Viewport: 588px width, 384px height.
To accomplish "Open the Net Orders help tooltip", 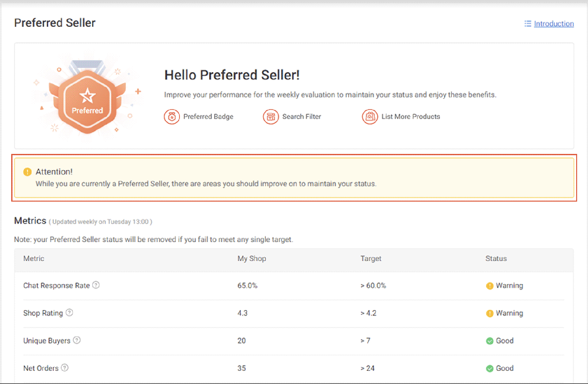I will tap(65, 368).
